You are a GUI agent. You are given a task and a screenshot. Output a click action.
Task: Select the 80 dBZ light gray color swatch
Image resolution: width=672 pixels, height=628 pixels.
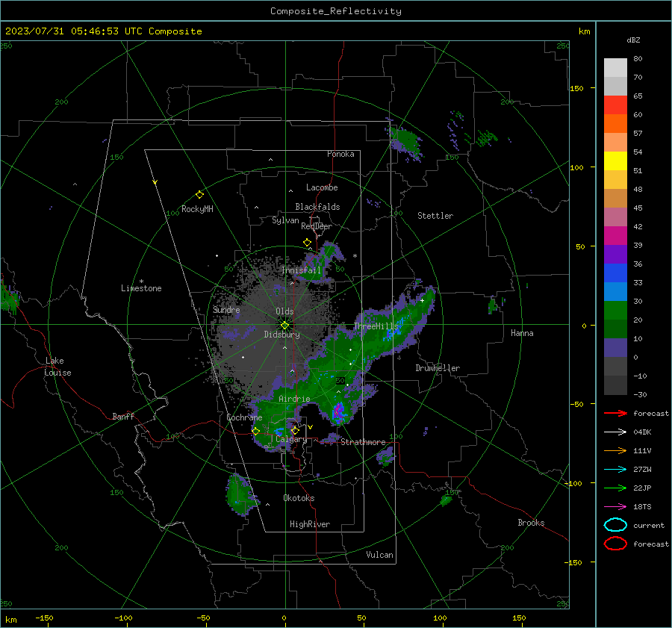(615, 67)
